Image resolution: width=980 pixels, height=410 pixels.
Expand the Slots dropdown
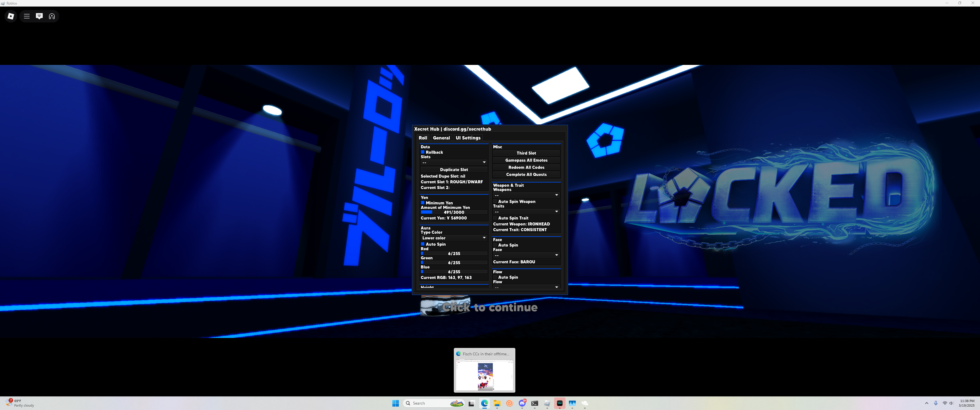click(454, 162)
